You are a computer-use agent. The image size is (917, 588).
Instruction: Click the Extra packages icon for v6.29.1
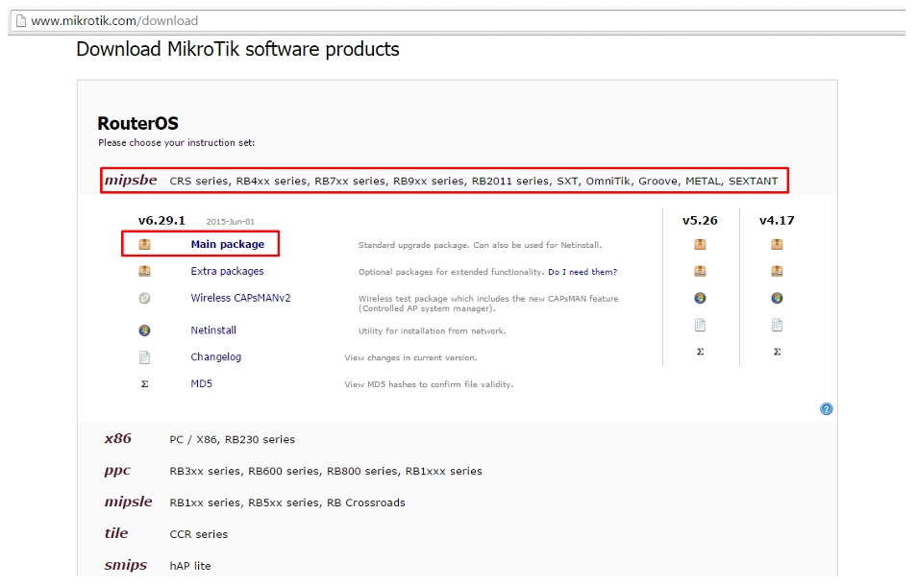pyautogui.click(x=144, y=271)
